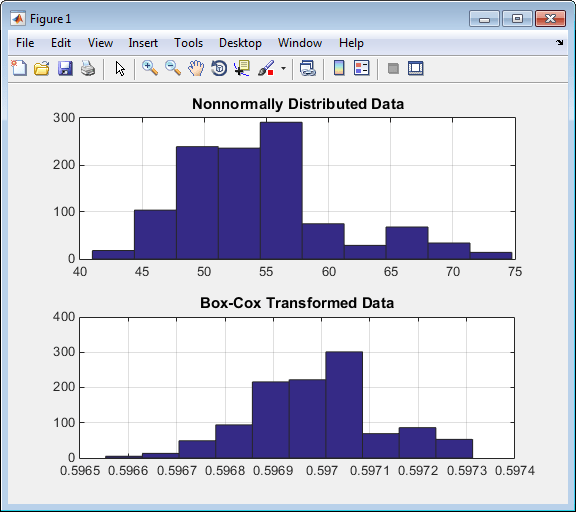The width and height of the screenshot is (576, 512).
Task: Click the tallest bar in the Box-Cox histogram
Action: (x=344, y=405)
